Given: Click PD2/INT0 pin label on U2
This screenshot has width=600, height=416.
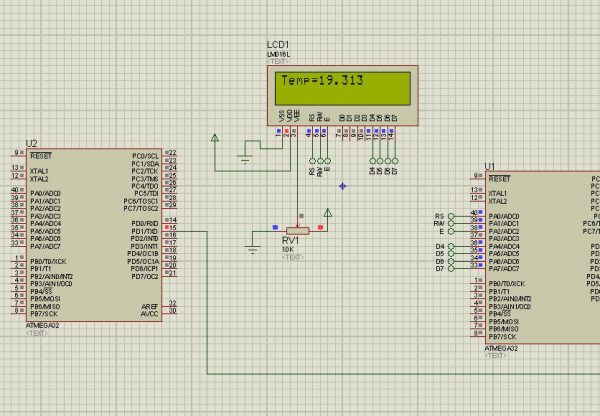Looking at the screenshot, I should [x=144, y=239].
